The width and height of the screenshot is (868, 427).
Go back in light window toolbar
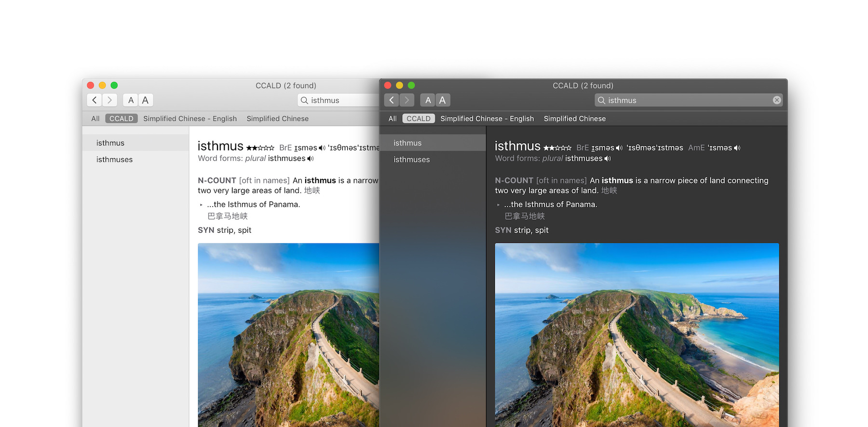click(x=95, y=100)
